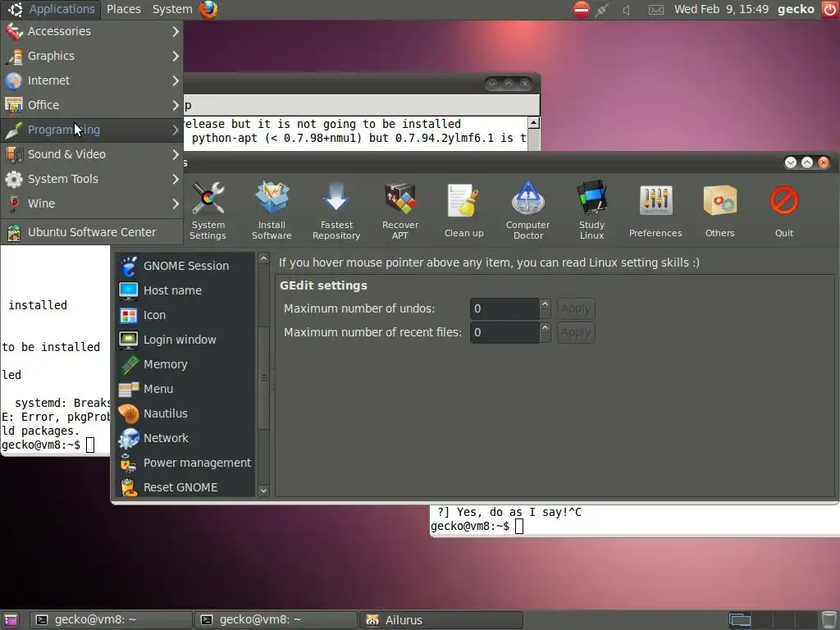Apply the maximum number of recent files
This screenshot has height=630, width=840.
point(576,333)
